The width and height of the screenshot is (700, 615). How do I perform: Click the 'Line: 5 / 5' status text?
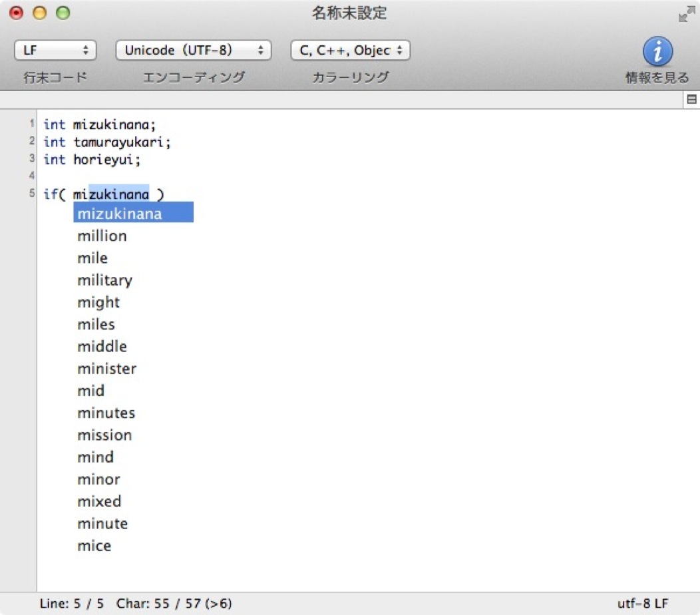(x=71, y=604)
